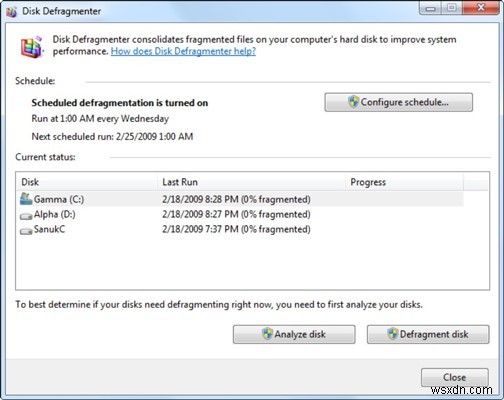Run the Defragment disk button
The image size is (504, 400).
(x=428, y=334)
